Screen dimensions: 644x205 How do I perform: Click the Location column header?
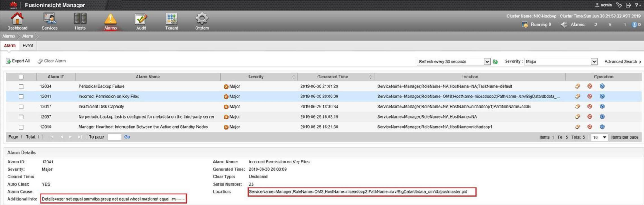[x=470, y=77]
